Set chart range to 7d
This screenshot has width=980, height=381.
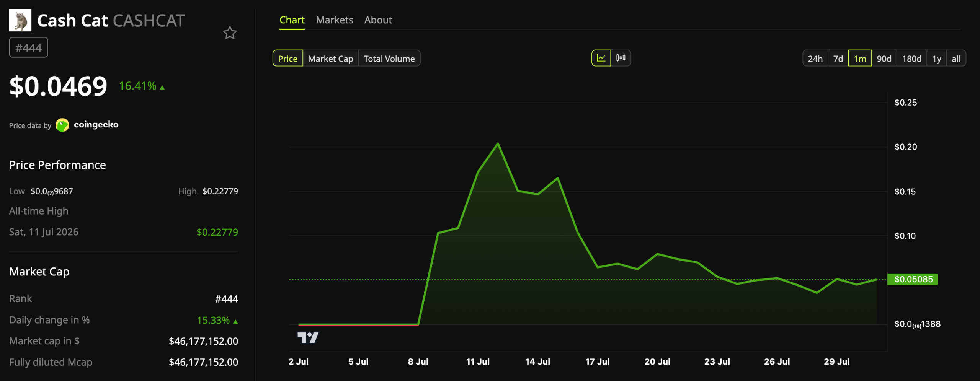click(x=838, y=59)
